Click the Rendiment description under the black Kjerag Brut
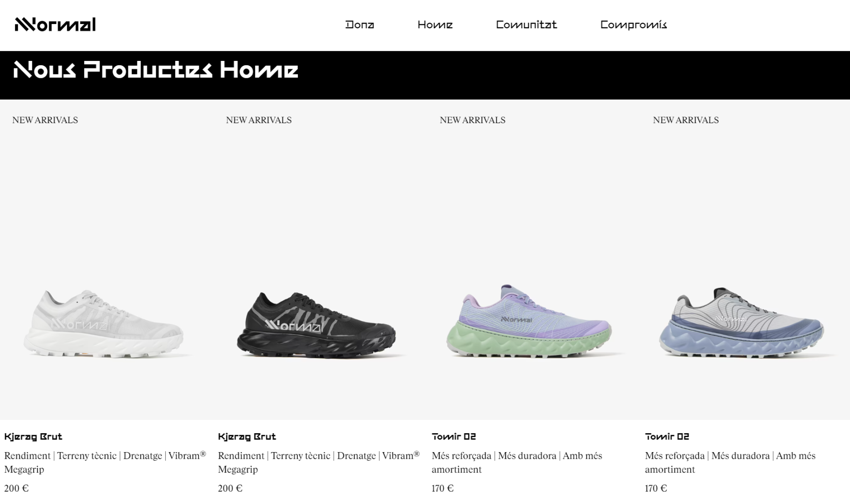Viewport: 850px width, 504px height. pyautogui.click(x=319, y=462)
